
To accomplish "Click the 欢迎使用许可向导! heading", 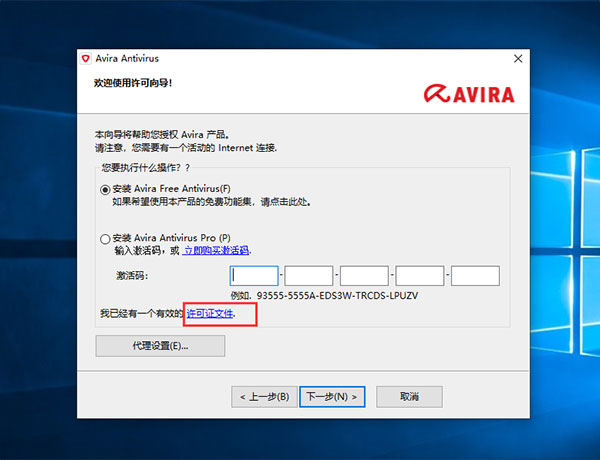I will [x=133, y=83].
